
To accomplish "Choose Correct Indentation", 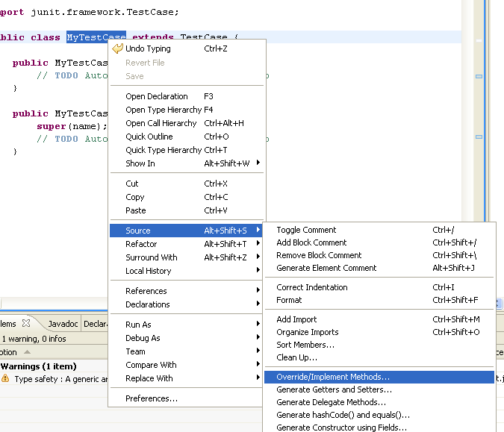I will click(x=379, y=287).
